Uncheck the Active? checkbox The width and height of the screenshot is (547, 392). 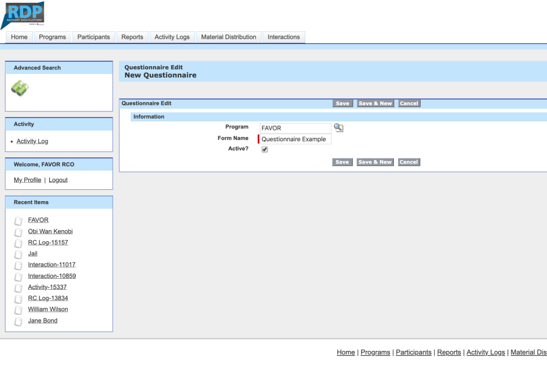tap(265, 149)
